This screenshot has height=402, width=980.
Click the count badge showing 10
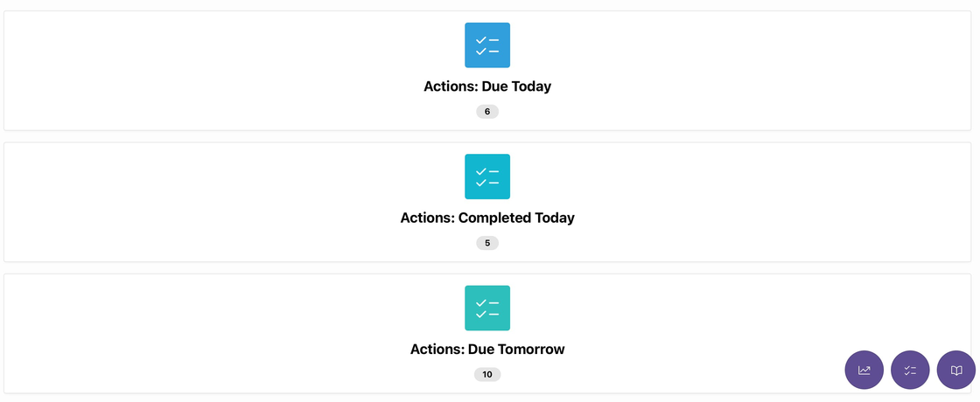click(487, 374)
